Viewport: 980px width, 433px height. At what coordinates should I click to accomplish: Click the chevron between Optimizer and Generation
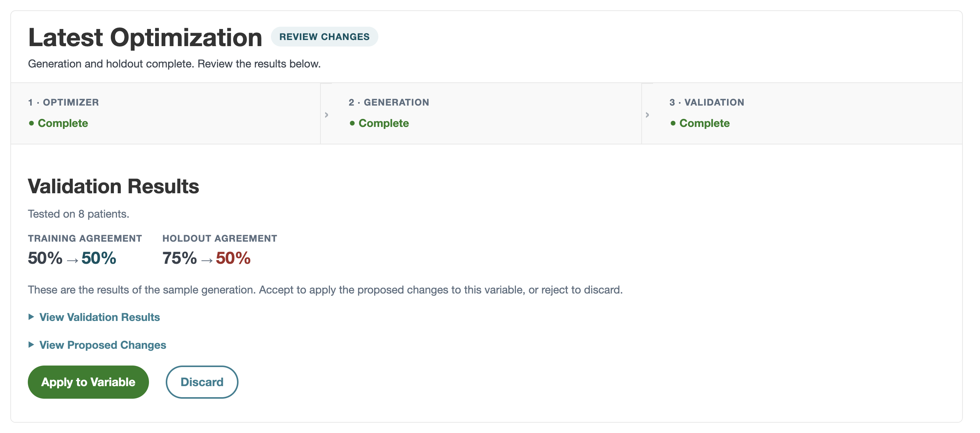coord(327,115)
